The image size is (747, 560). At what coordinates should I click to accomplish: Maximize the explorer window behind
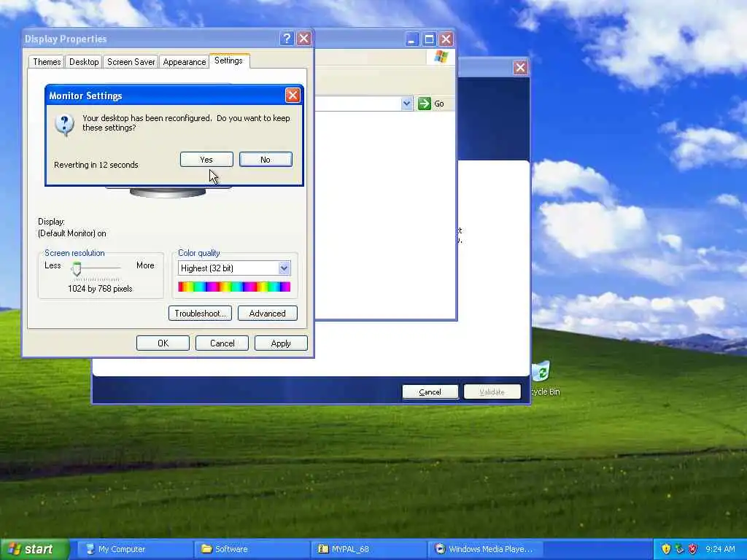coord(429,39)
